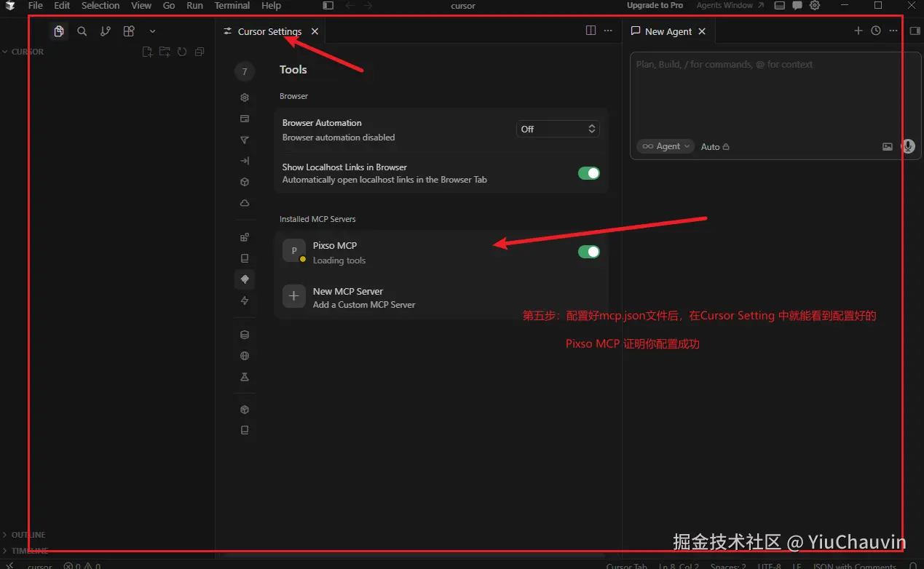924x569 pixels.
Task: Open the globe network settings section
Action: 245,356
